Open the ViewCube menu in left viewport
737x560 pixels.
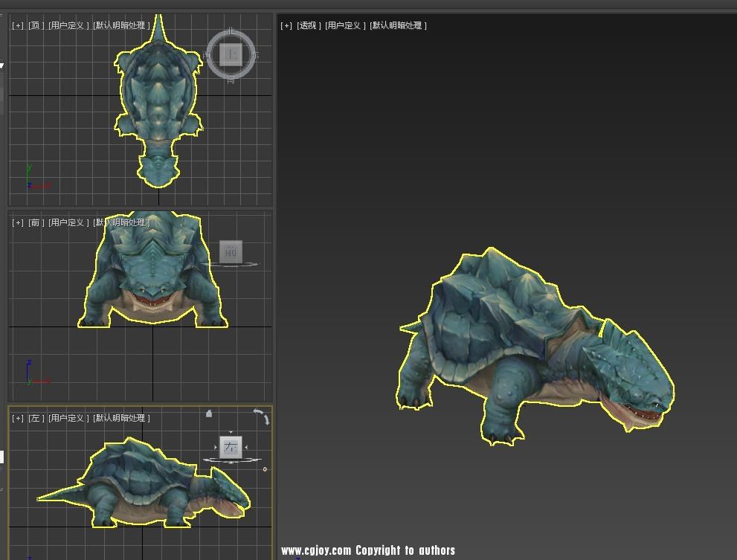265,469
